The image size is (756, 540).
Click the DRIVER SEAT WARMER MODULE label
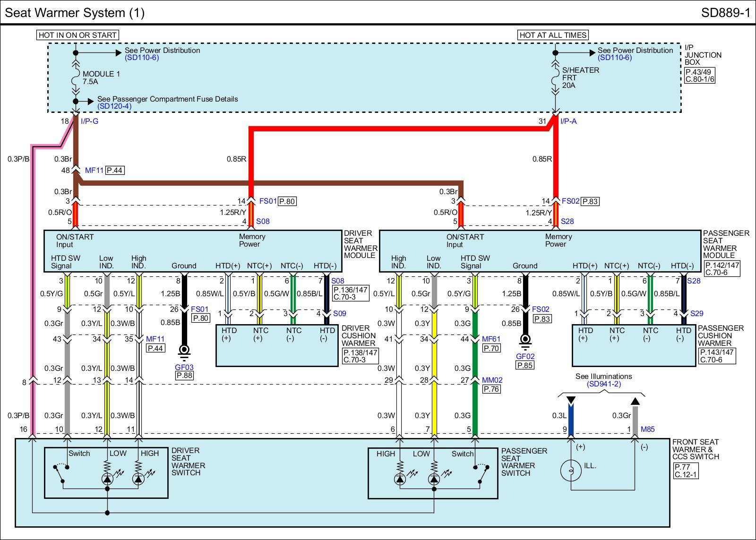[361, 244]
